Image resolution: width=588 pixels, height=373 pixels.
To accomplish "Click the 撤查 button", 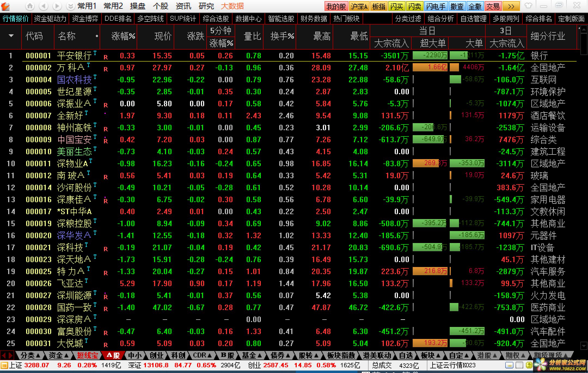I will pos(457,6).
